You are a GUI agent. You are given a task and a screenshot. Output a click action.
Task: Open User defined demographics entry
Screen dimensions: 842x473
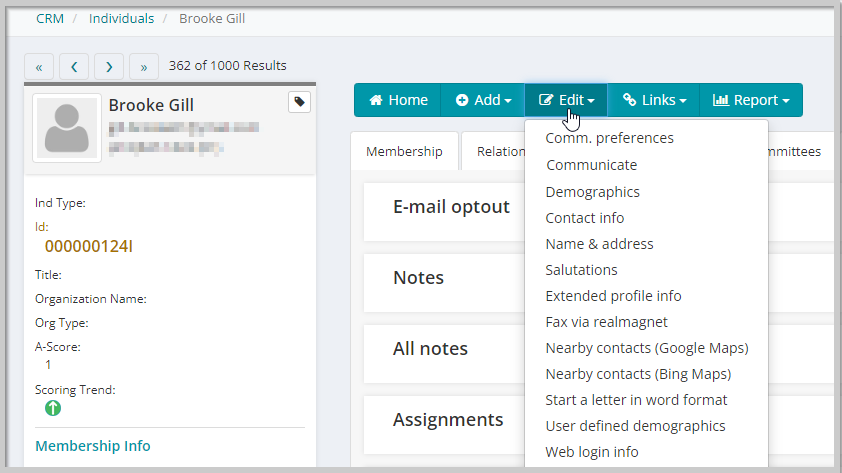(x=635, y=426)
